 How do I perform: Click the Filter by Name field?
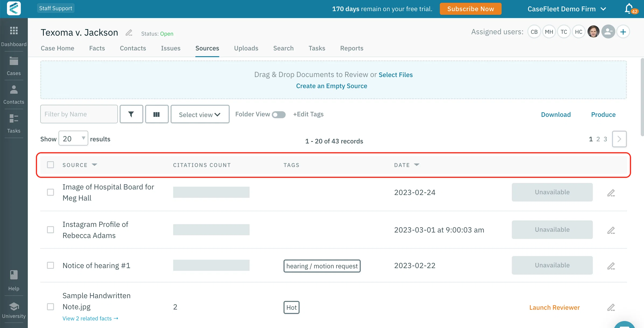pos(79,114)
